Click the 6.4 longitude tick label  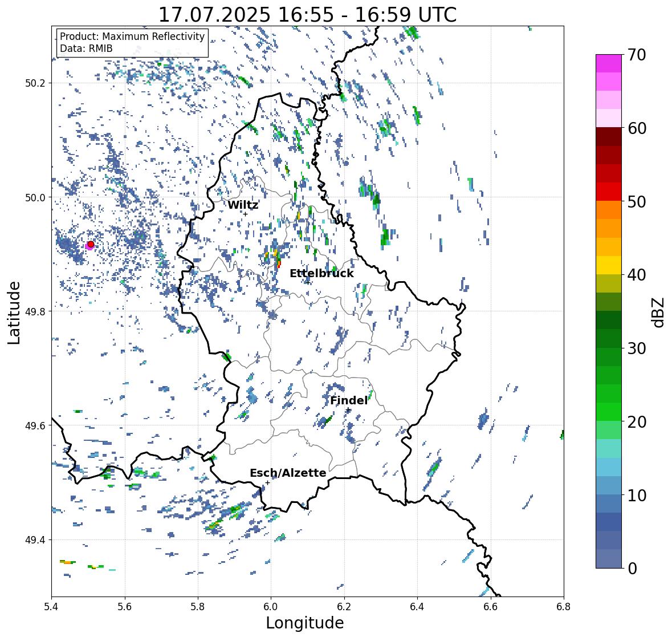tap(417, 607)
